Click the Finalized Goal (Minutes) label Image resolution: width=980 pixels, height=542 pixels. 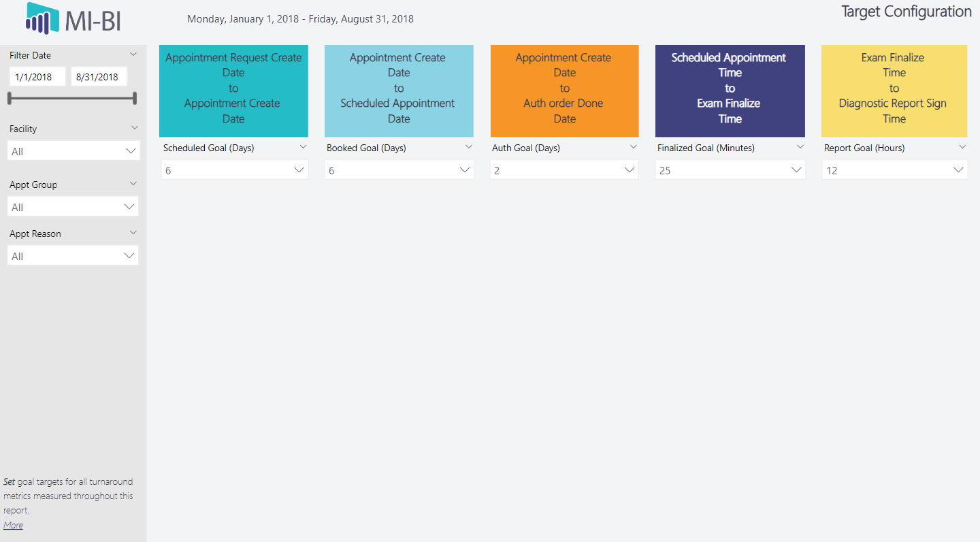(x=706, y=148)
